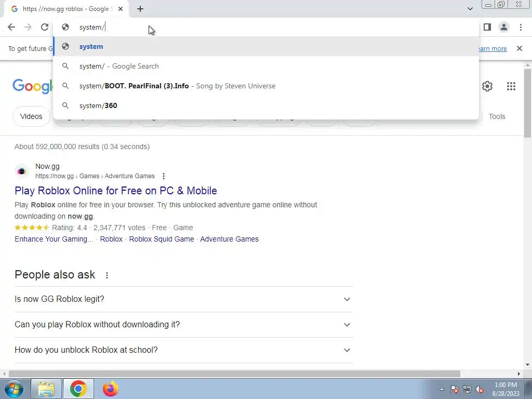Click the Now.gg favicon in the result
532x399 pixels.
click(22, 171)
